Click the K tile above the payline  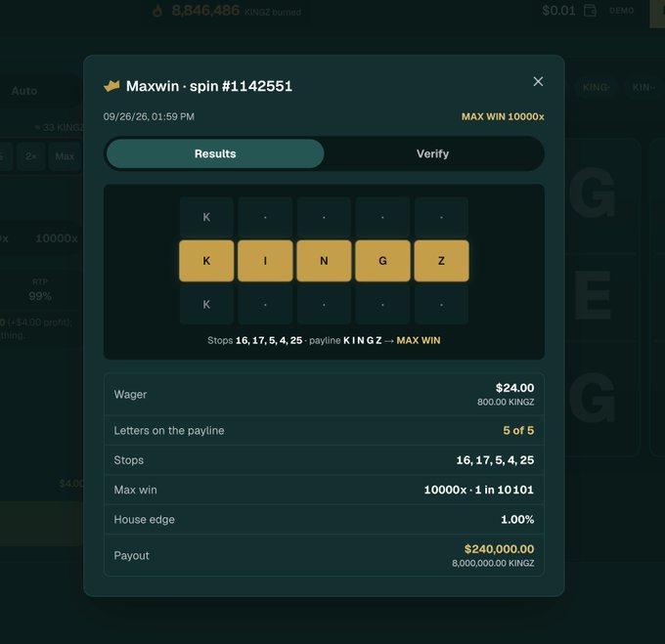point(206,217)
